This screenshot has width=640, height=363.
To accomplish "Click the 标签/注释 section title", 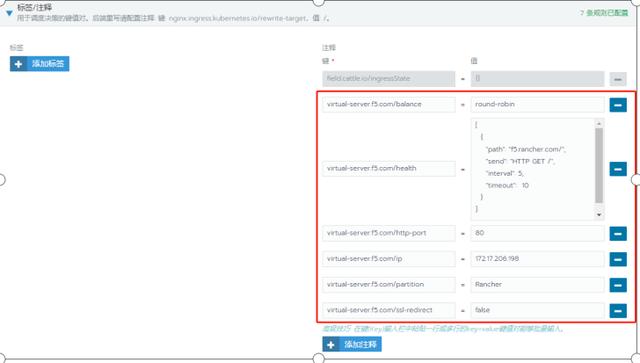I will coord(34,7).
